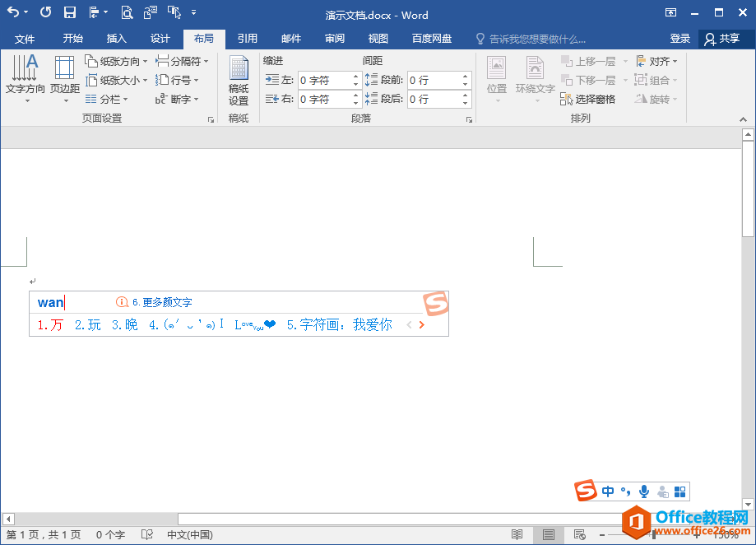Select candidate 5.字符画：我爱你

click(340, 324)
